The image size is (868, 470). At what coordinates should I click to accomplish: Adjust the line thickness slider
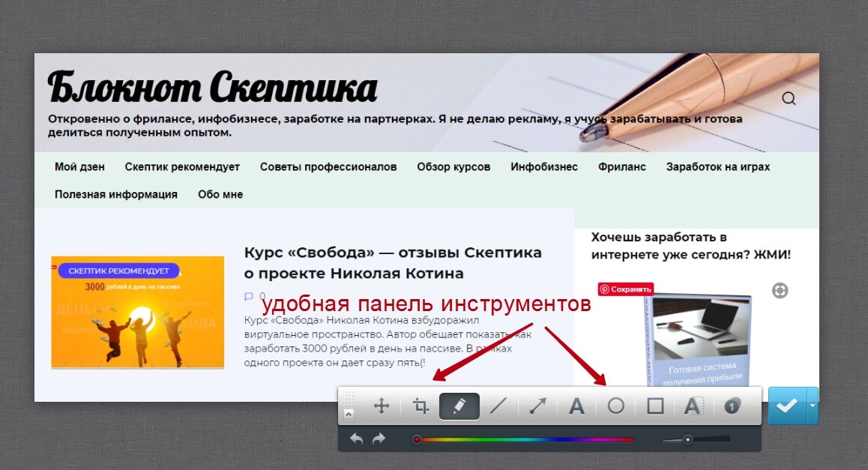tap(688, 439)
